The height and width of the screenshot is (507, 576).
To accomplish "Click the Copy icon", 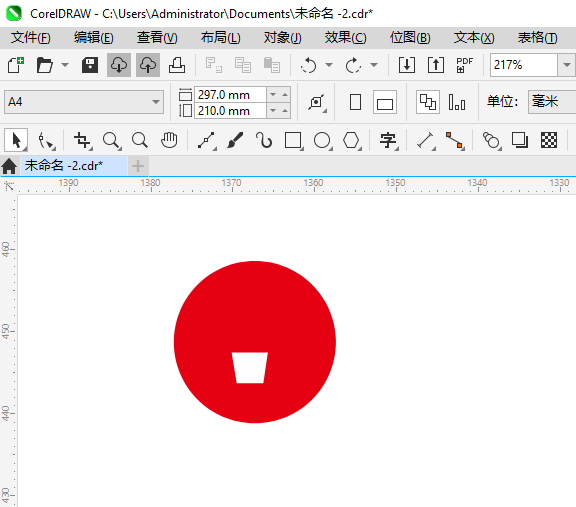I will tap(242, 65).
